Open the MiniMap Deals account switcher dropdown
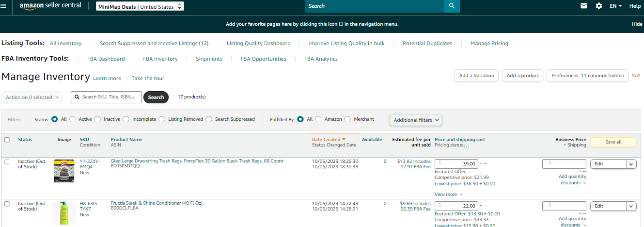This screenshot has width=644, height=227. tap(140, 6)
